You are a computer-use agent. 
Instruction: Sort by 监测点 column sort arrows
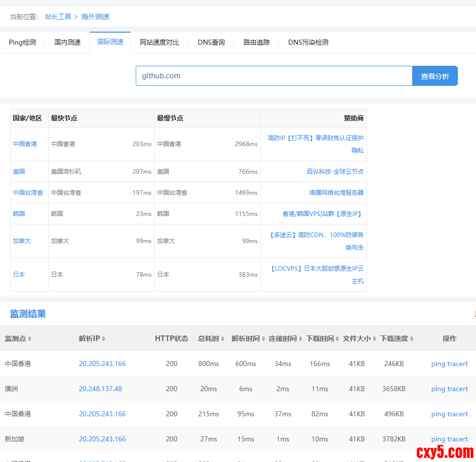30,339
